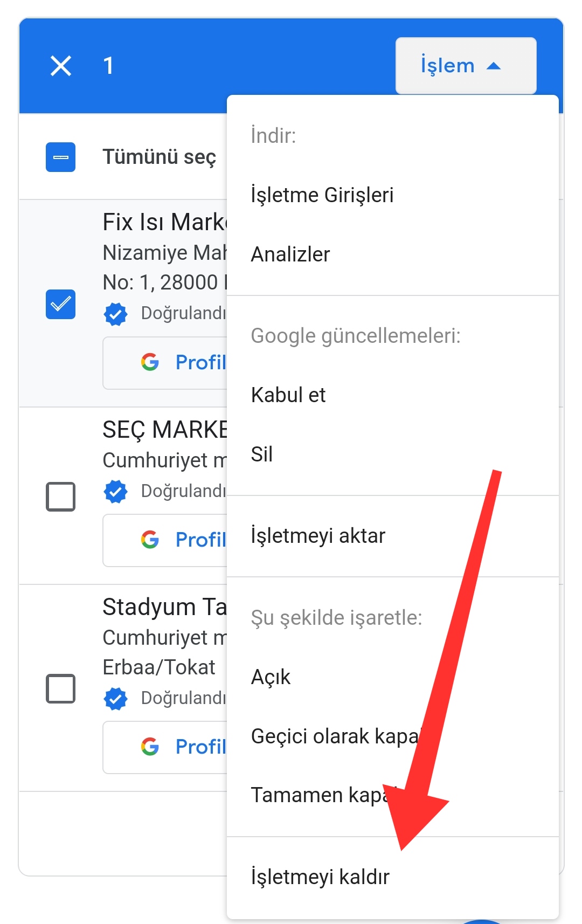Uncheck the Fix Isı Market checkbox
This screenshot has height=924, width=582.
(60, 304)
